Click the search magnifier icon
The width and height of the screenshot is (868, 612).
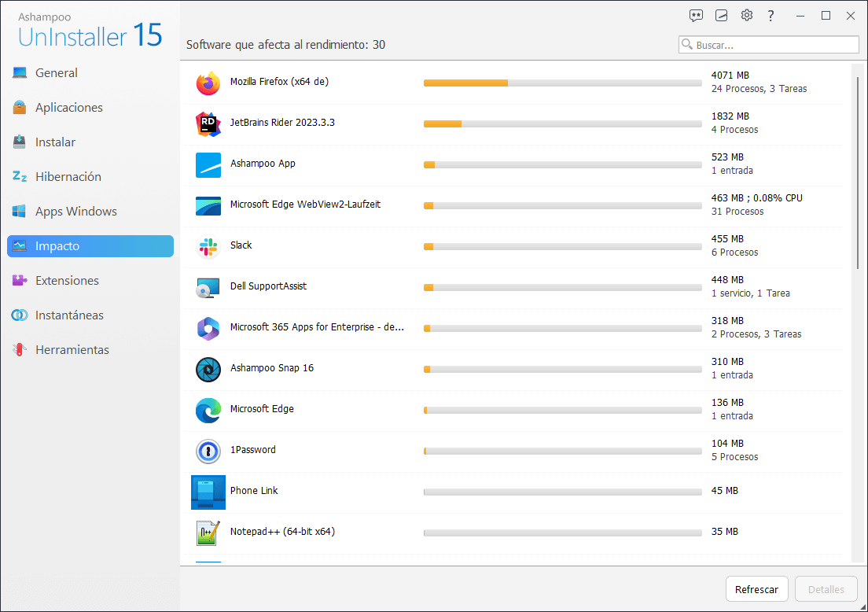point(687,44)
